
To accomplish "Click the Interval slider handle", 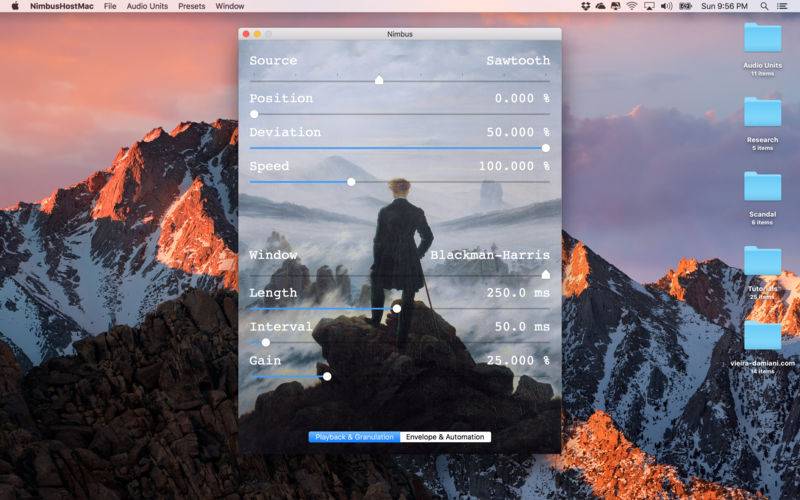I will [x=266, y=342].
